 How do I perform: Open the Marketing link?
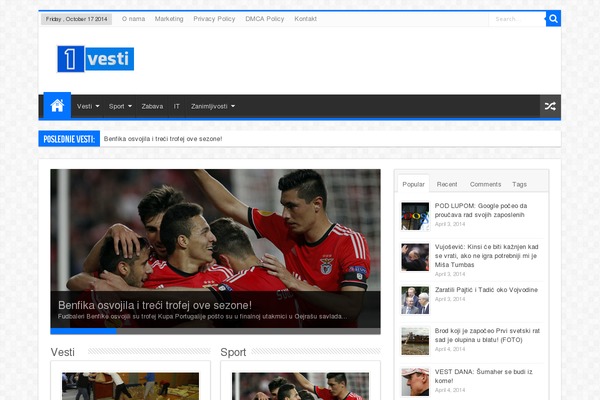click(x=169, y=19)
